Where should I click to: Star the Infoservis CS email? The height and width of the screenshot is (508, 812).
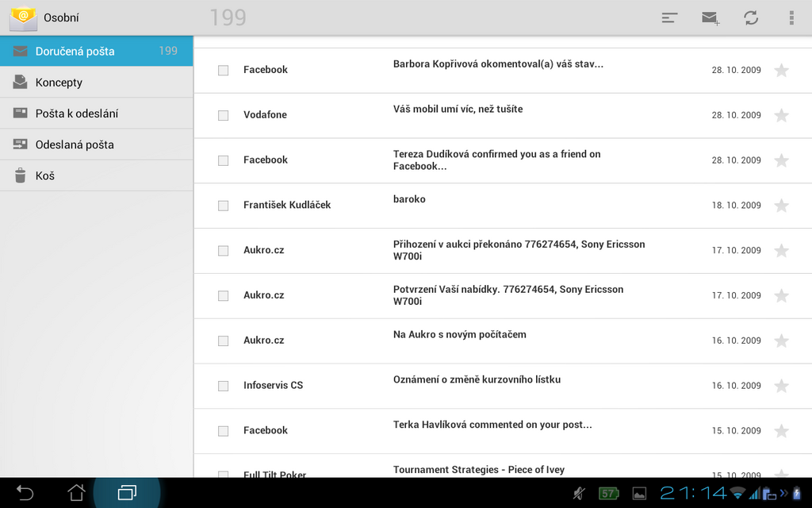click(781, 386)
